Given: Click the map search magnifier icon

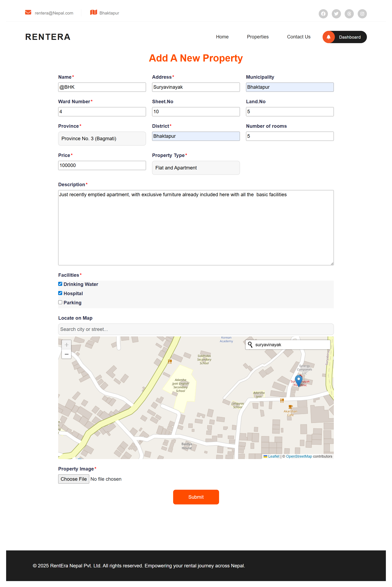Looking at the screenshot, I should (250, 345).
